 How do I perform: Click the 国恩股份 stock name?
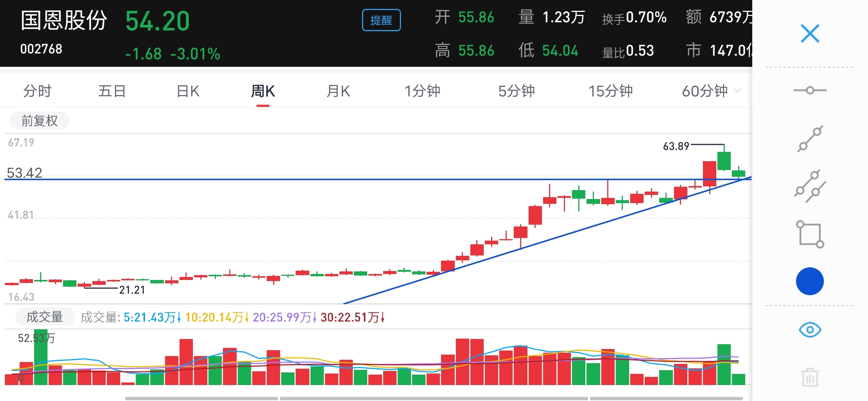(x=64, y=20)
